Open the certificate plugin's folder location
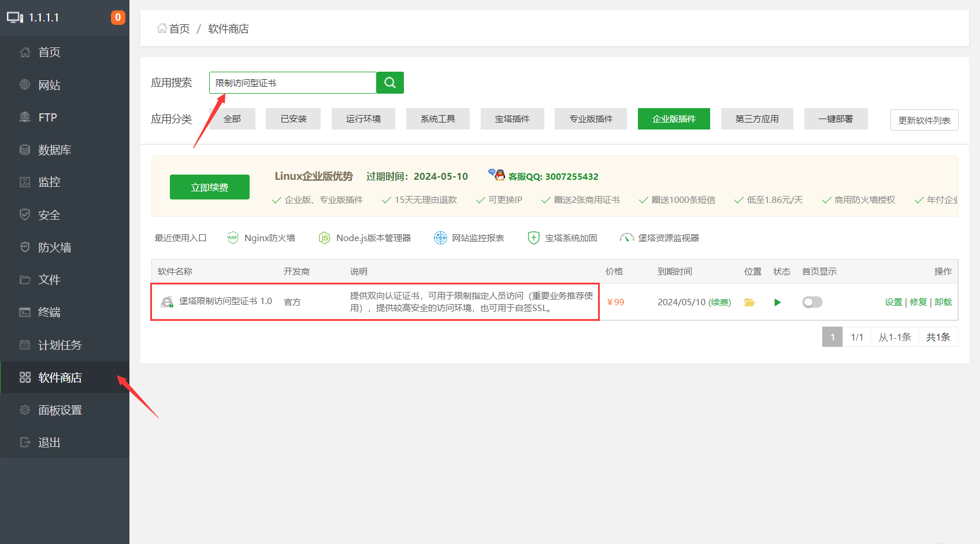The image size is (980, 544). [x=749, y=302]
